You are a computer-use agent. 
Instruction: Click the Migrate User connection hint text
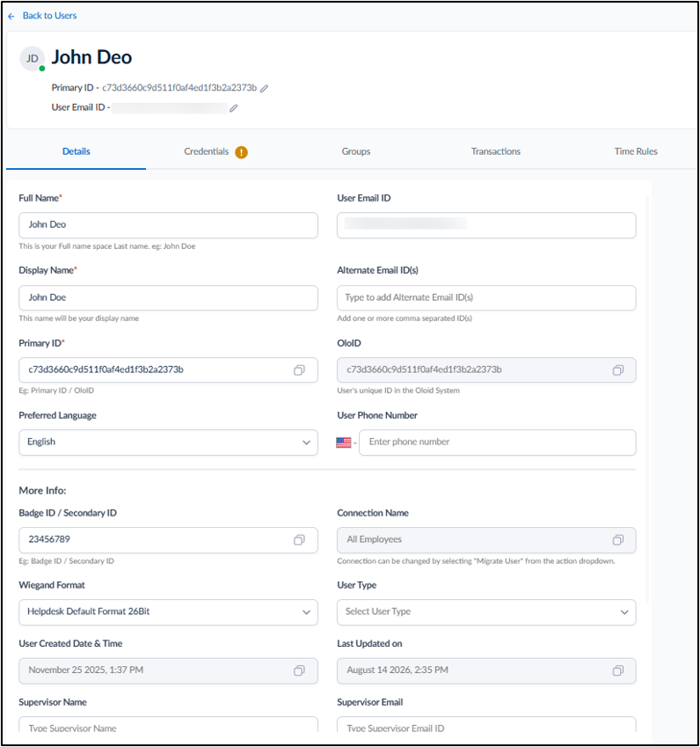click(x=476, y=561)
